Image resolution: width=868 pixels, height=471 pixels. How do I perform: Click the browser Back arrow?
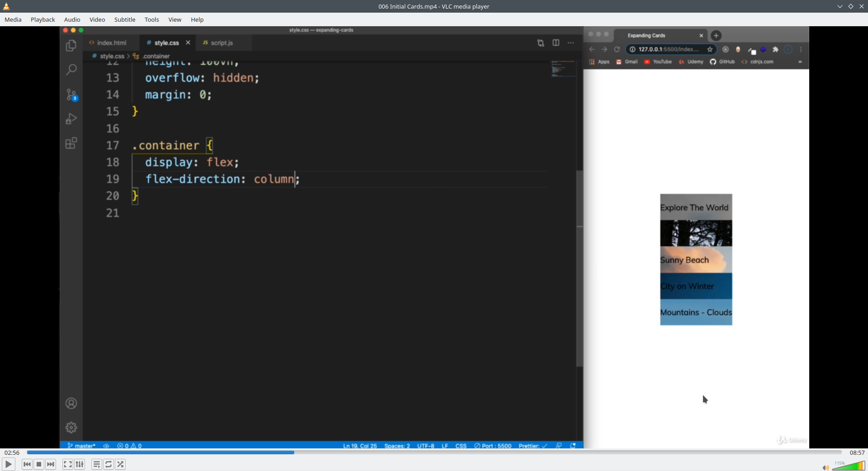592,49
